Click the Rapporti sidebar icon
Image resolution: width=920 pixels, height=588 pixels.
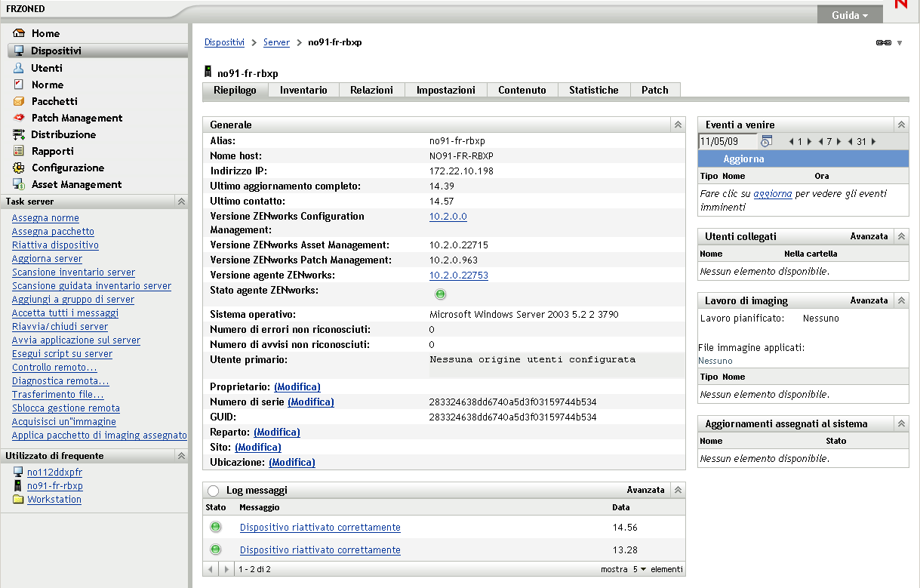pyautogui.click(x=19, y=151)
